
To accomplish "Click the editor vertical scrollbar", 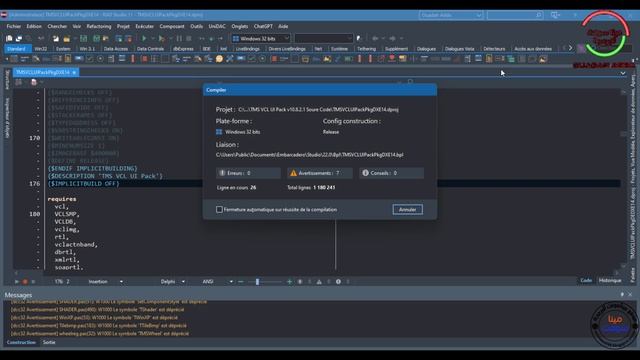I will click(624, 180).
